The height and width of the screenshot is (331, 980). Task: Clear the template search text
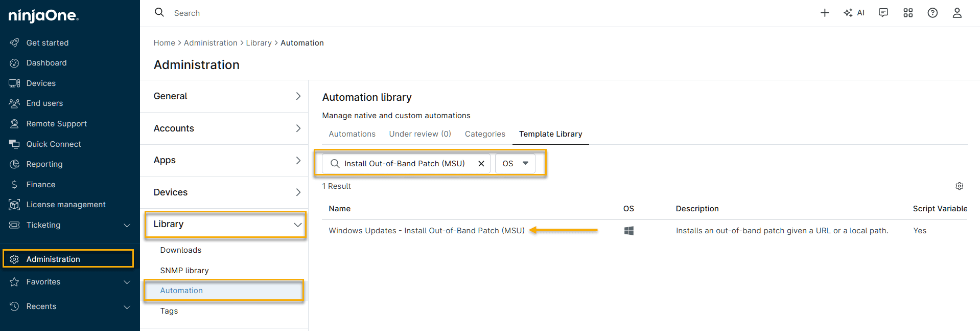tap(481, 164)
